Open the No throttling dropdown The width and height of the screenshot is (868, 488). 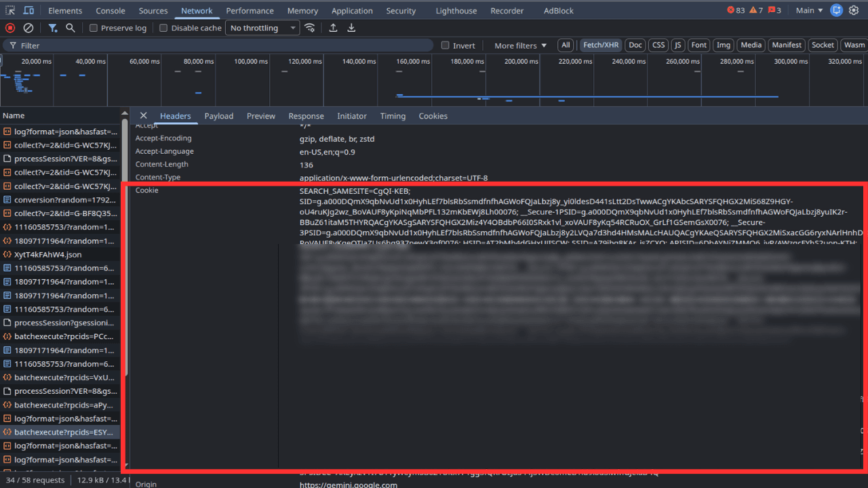click(x=263, y=28)
